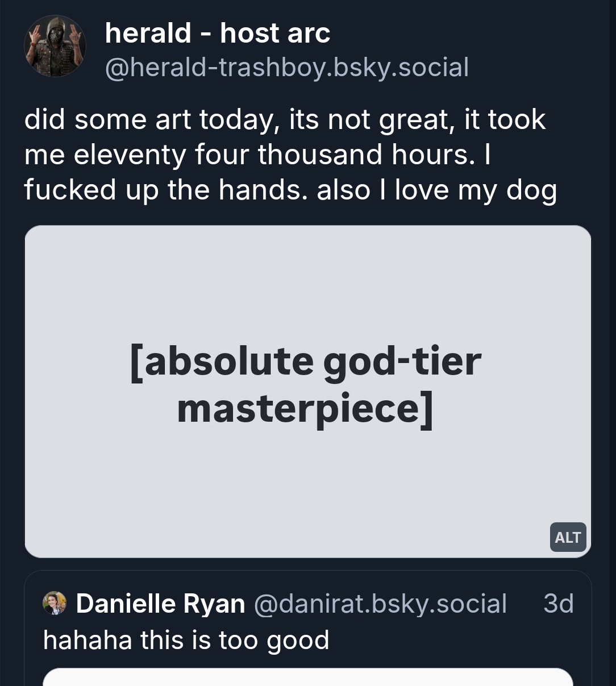Click the 3d timestamp on quoted post

[558, 603]
